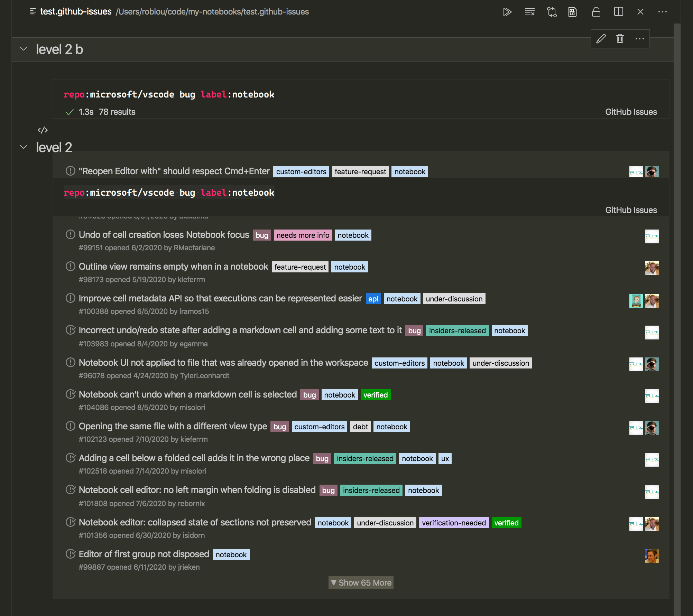This screenshot has height=616, width=693.
Task: Click the closed-issue icon beside Incorrect undo/redo state
Action: click(x=70, y=330)
